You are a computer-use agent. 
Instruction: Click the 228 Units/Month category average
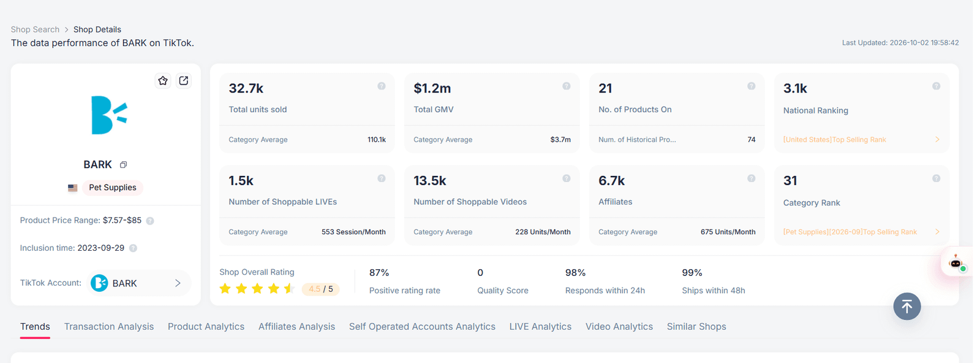pyautogui.click(x=543, y=232)
